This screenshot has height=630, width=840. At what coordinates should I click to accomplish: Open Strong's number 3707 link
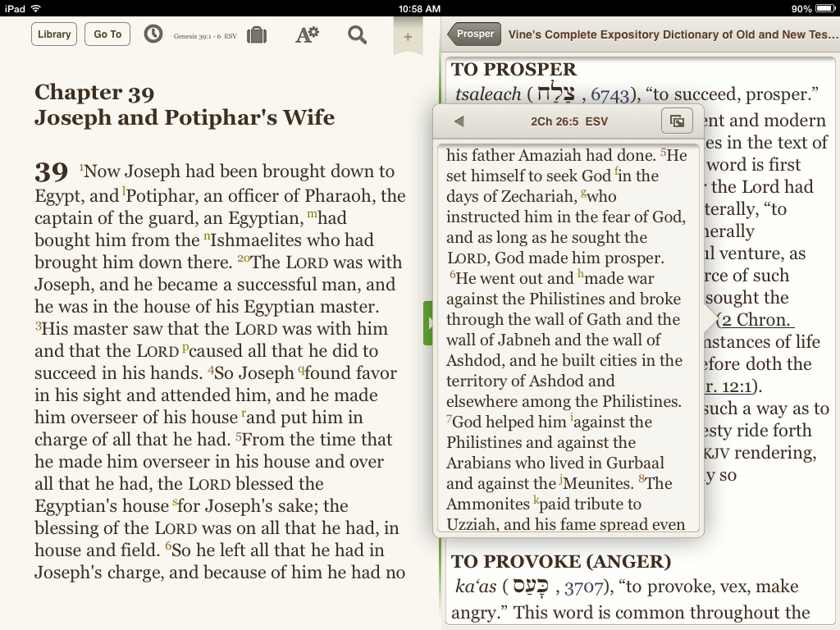tap(584, 587)
